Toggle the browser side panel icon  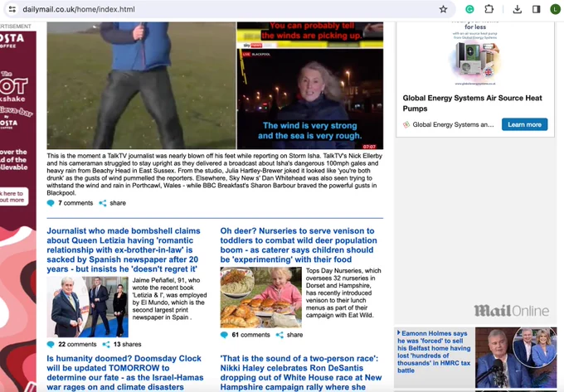[x=537, y=9]
